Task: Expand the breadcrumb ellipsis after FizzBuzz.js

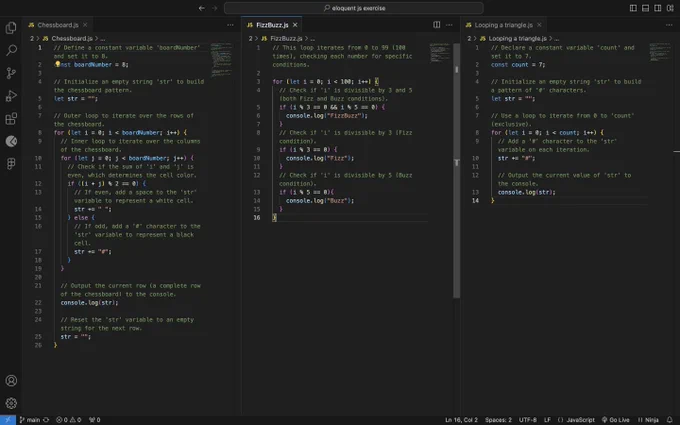Action: (312, 39)
